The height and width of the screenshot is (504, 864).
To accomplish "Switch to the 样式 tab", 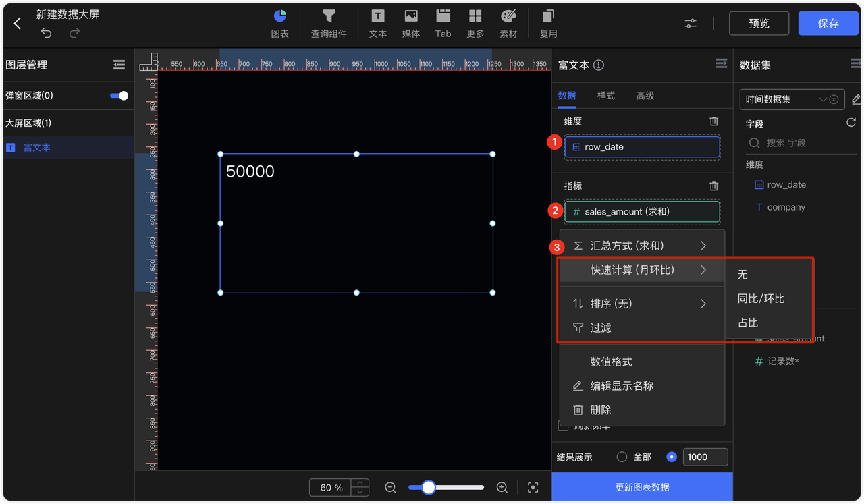I will point(606,96).
